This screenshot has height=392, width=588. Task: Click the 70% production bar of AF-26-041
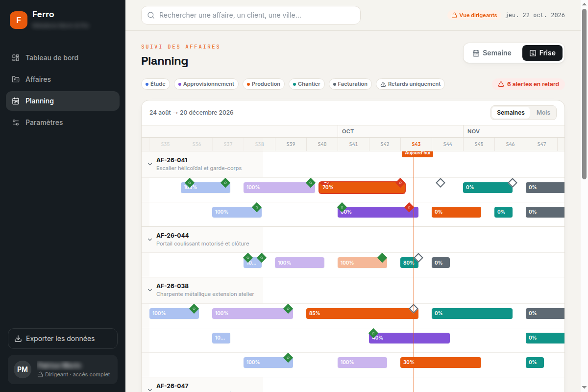pyautogui.click(x=362, y=188)
